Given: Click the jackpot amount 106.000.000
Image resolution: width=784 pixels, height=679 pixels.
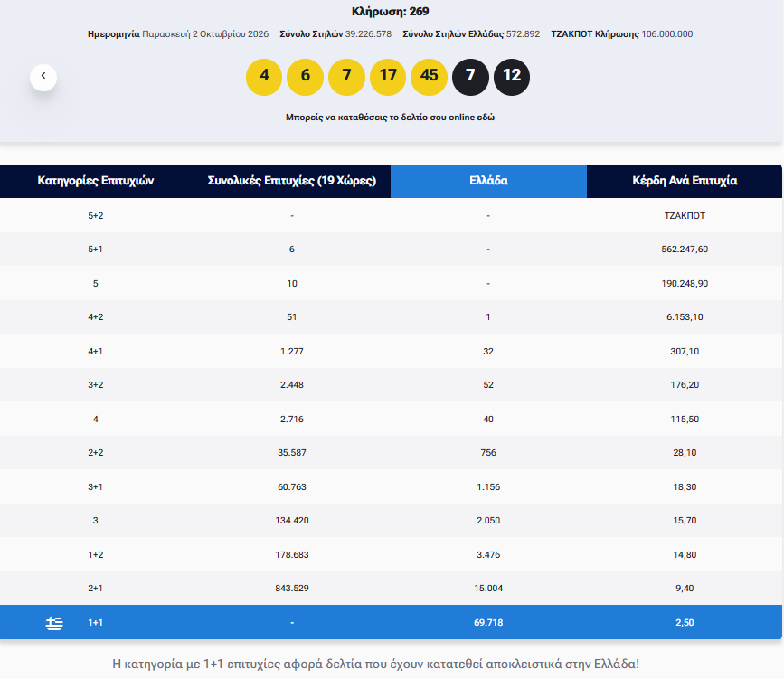Looking at the screenshot, I should [x=667, y=34].
